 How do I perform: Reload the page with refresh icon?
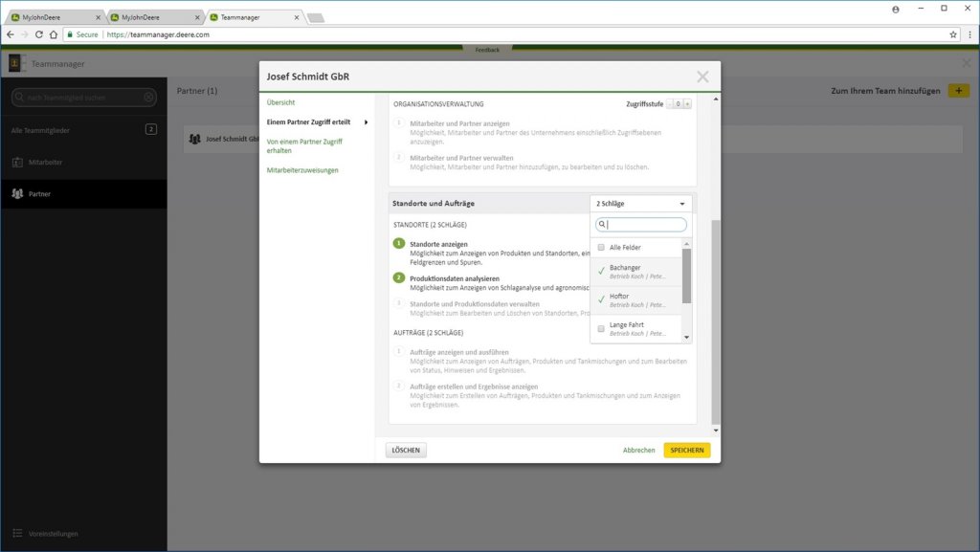[38, 34]
